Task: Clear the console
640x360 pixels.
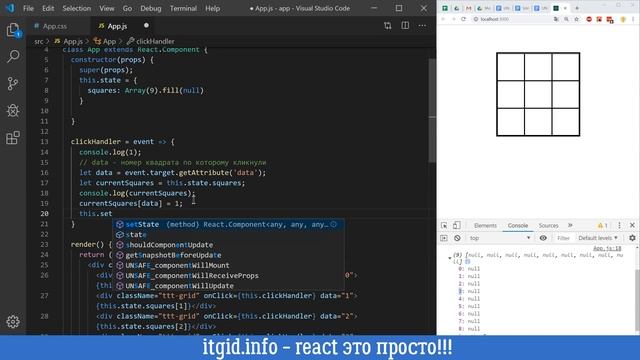Action: point(457,238)
